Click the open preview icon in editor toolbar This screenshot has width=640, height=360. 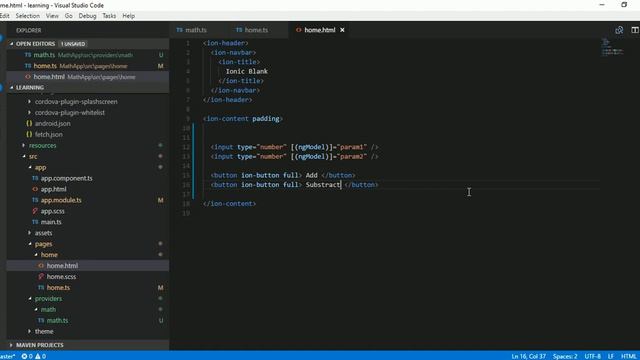(619, 30)
